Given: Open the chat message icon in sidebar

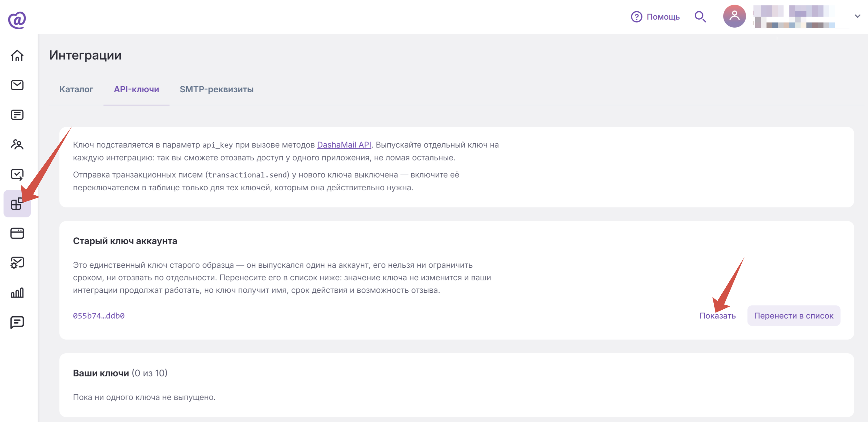Looking at the screenshot, I should (x=17, y=322).
